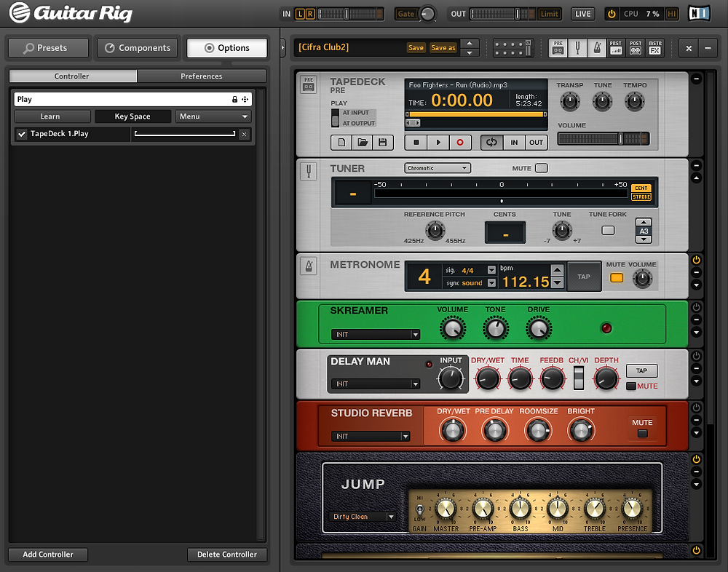Save the current preset

pos(416,48)
